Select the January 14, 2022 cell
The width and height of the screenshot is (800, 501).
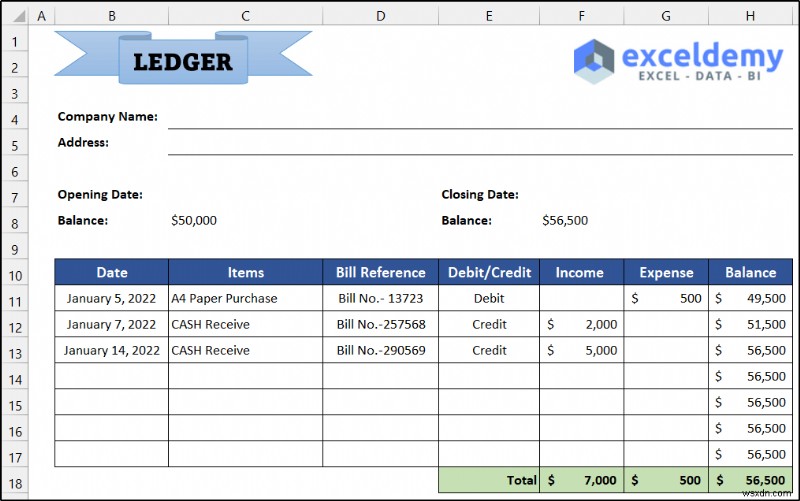112,350
